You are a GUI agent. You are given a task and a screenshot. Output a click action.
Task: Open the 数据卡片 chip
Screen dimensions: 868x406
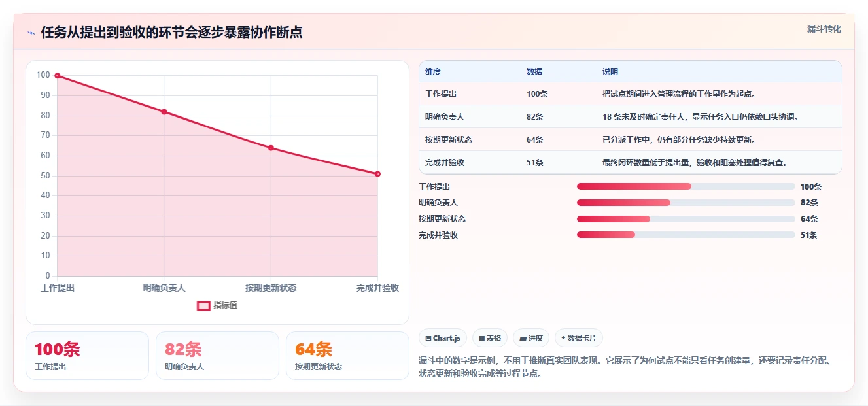point(579,338)
